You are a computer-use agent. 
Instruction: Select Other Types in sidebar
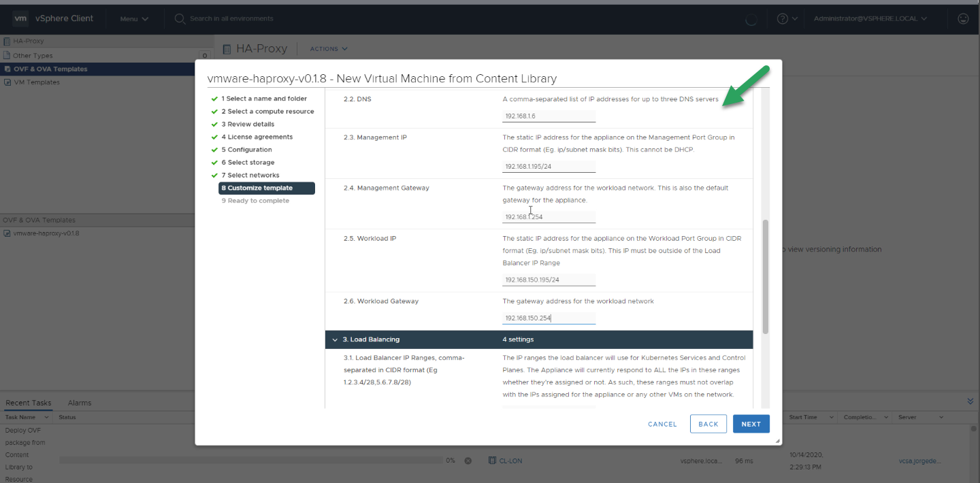(33, 56)
